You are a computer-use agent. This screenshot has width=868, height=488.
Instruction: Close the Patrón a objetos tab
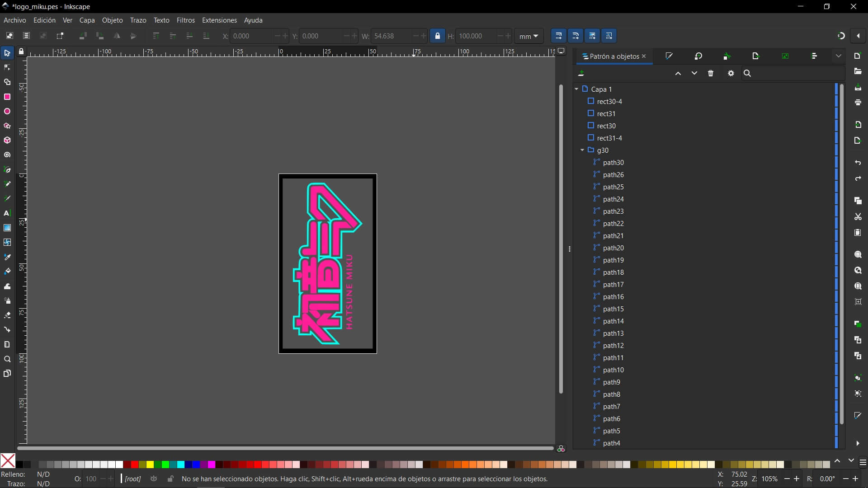point(644,56)
